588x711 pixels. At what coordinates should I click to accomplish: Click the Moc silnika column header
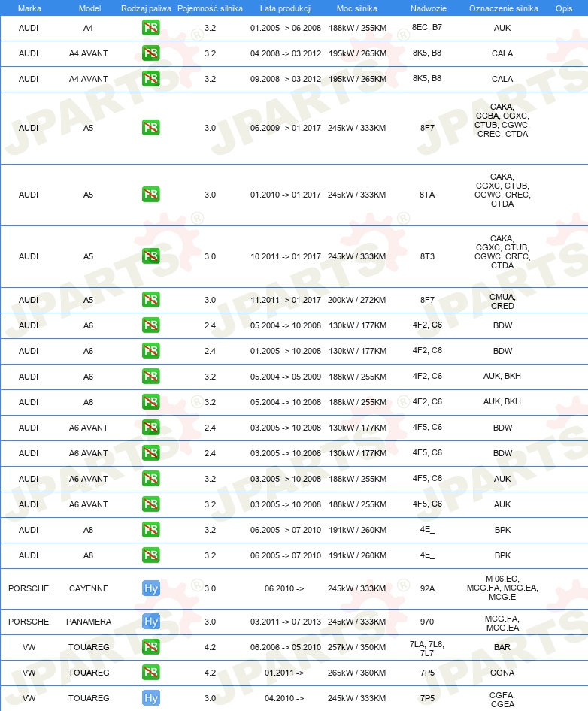pyautogui.click(x=357, y=8)
